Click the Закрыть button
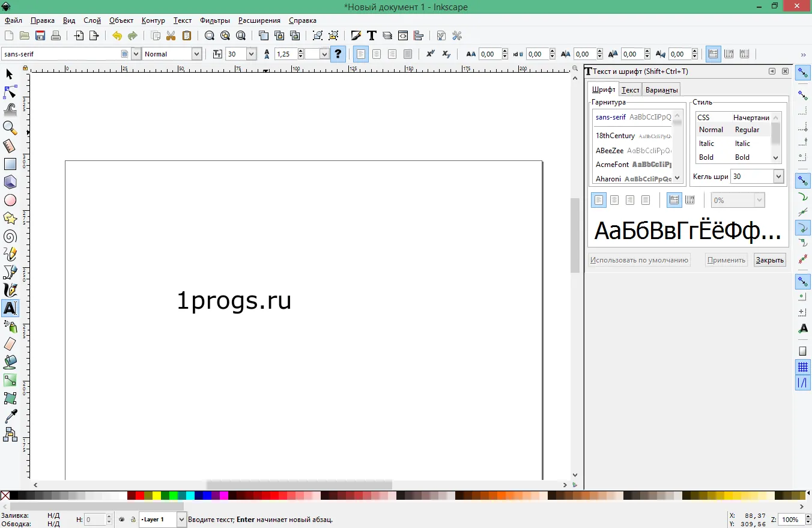Image resolution: width=812 pixels, height=528 pixels. [x=769, y=260]
